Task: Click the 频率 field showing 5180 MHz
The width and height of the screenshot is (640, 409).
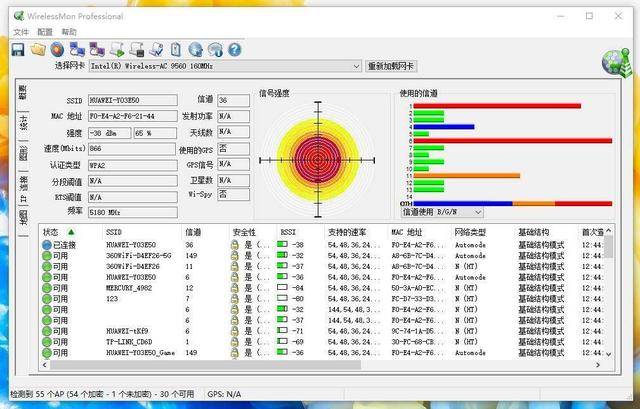Action: pos(133,212)
